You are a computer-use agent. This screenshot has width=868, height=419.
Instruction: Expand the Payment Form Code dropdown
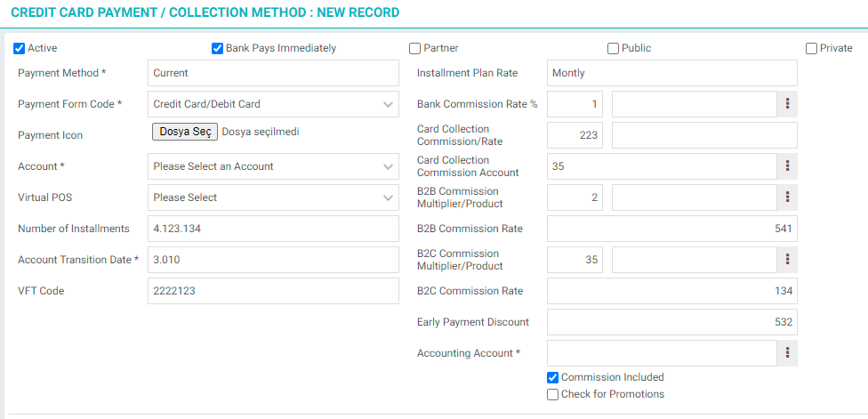[x=273, y=104]
